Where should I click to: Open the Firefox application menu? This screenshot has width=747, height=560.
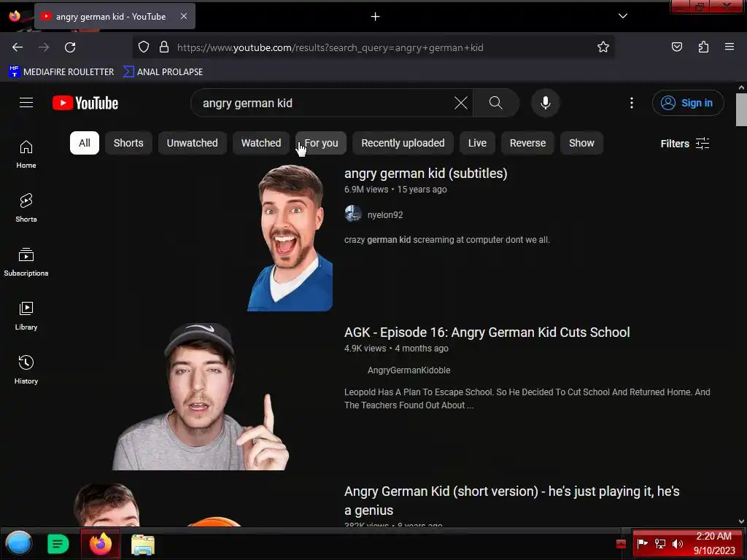pyautogui.click(x=729, y=47)
